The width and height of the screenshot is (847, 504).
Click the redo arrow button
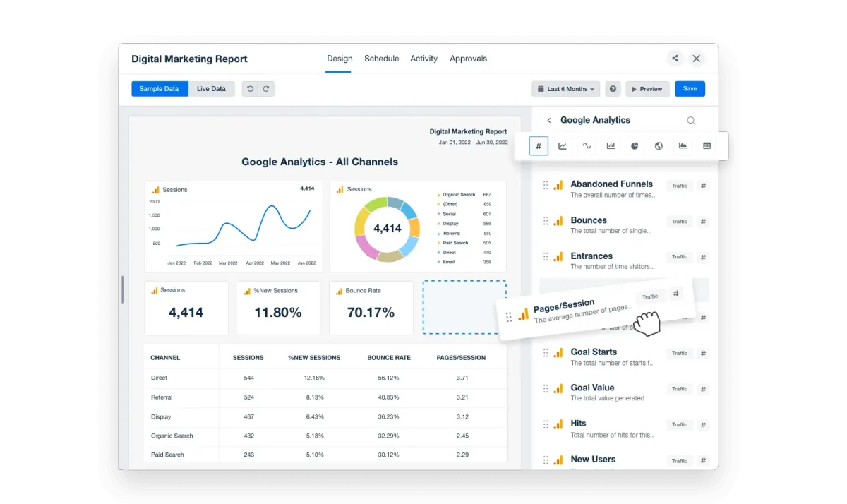point(266,89)
